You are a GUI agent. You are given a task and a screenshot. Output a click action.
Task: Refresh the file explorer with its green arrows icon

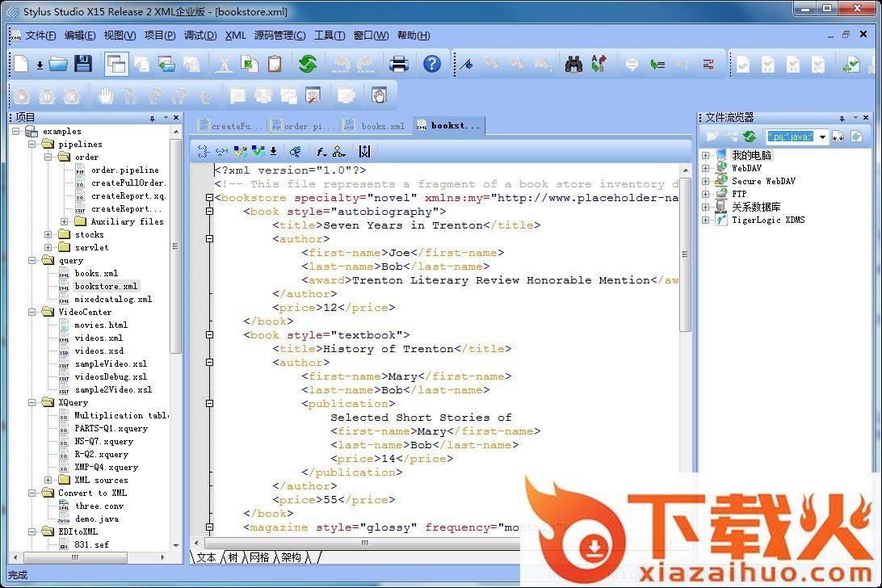750,136
